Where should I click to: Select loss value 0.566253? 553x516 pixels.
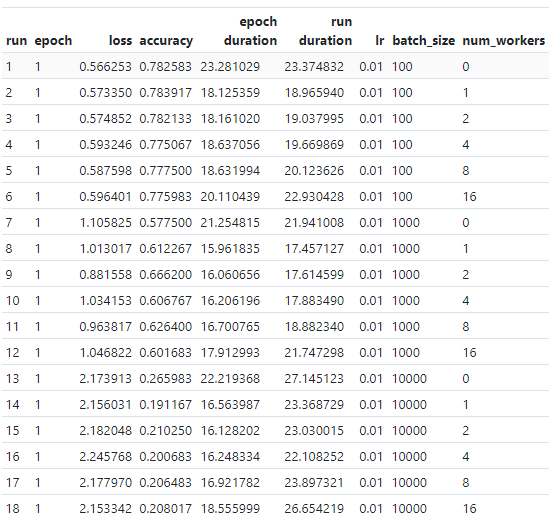(x=105, y=67)
